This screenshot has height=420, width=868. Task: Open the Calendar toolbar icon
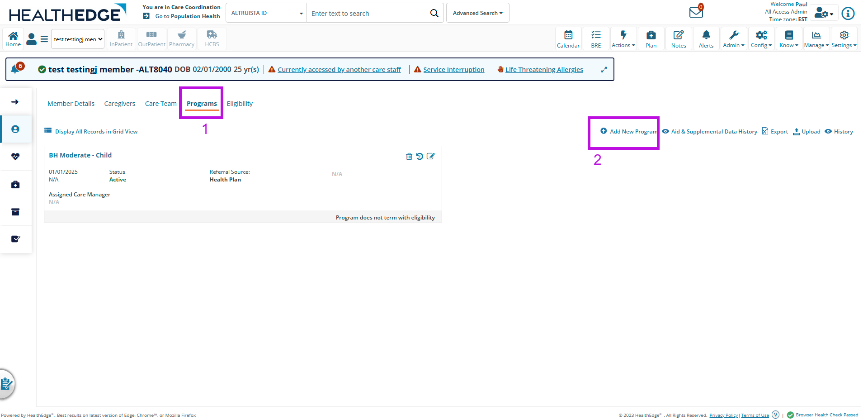(x=568, y=39)
